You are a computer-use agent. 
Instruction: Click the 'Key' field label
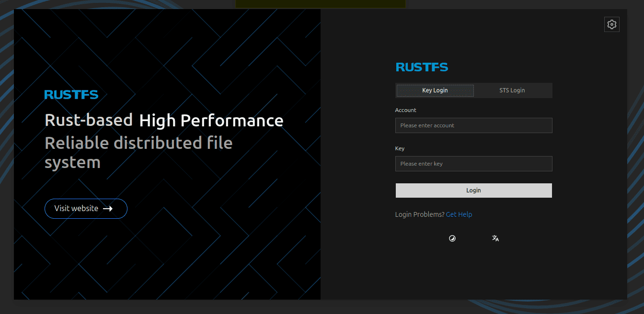[x=400, y=148]
